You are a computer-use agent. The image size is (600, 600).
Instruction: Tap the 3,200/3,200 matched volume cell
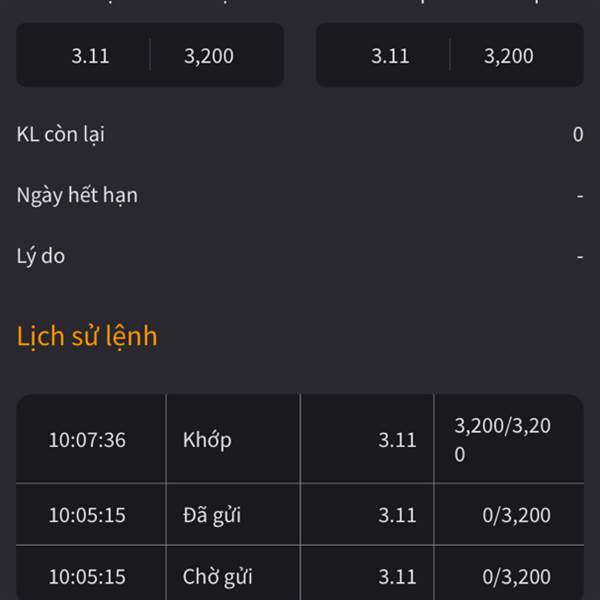point(502,440)
